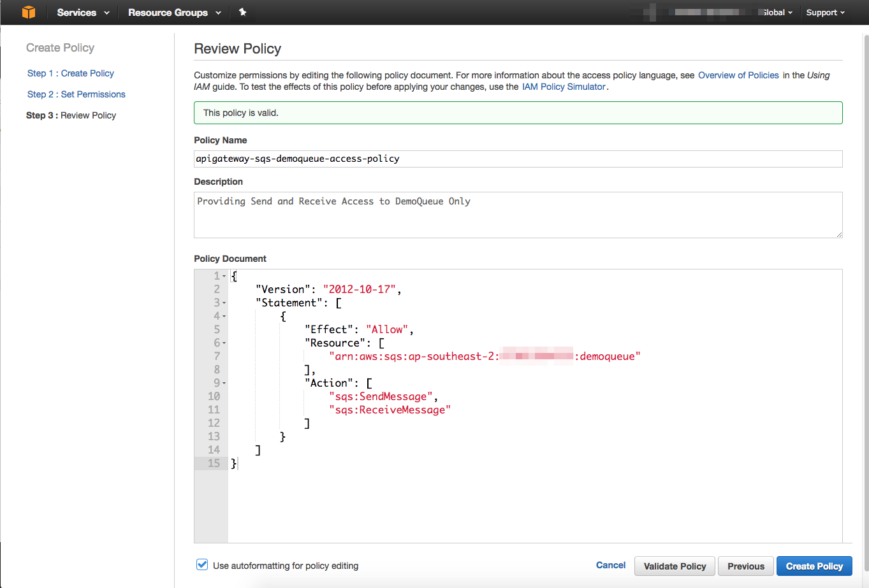The width and height of the screenshot is (869, 588).
Task: Fold the Action array at line 9
Action: pos(224,384)
